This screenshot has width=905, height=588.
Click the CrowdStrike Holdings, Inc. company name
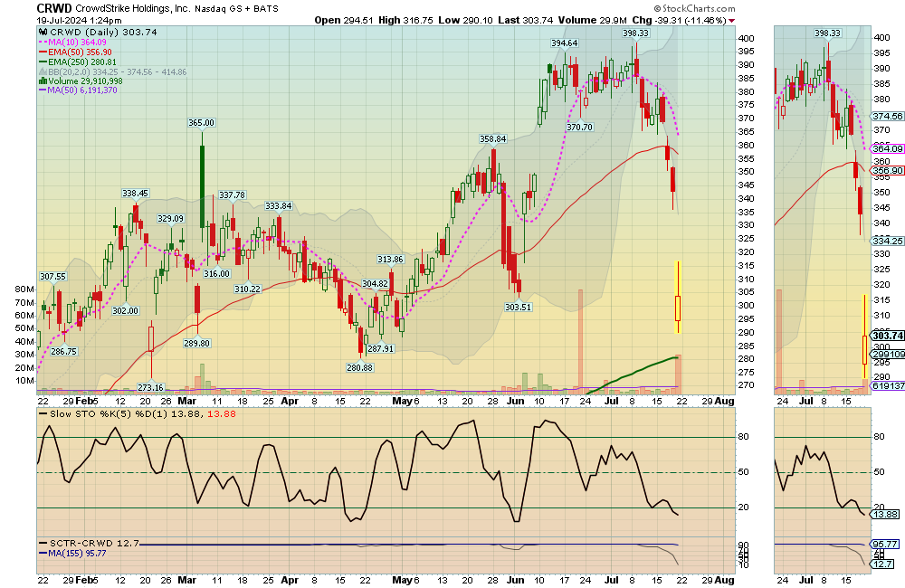[x=133, y=9]
